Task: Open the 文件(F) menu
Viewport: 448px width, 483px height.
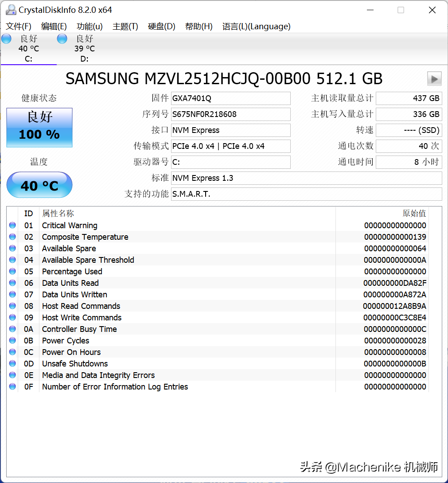Action: pyautogui.click(x=19, y=27)
